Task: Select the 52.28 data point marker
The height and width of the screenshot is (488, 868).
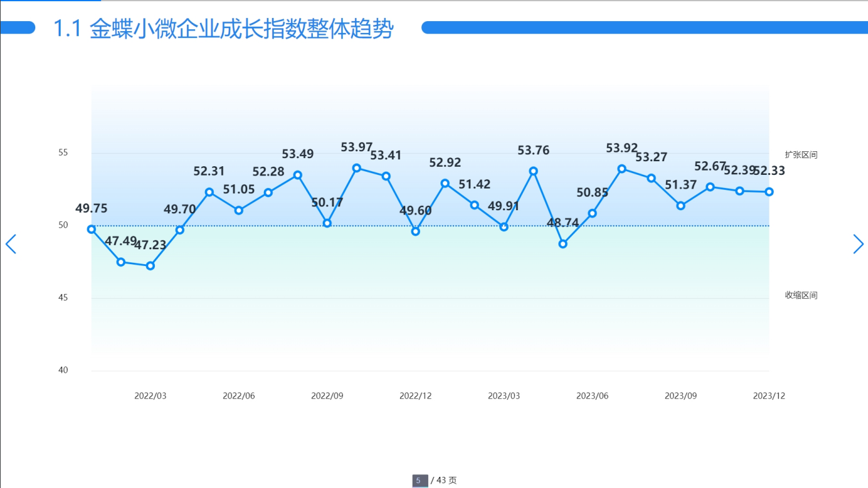Action: (x=268, y=193)
